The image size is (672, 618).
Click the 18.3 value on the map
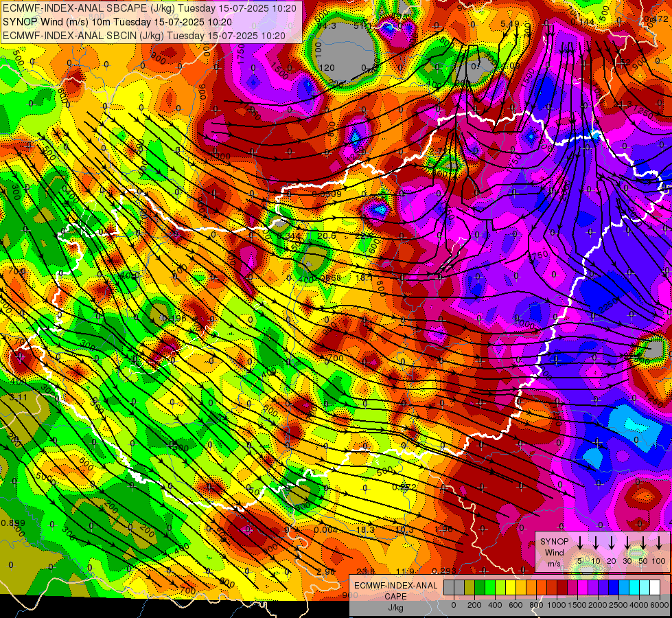365,529
